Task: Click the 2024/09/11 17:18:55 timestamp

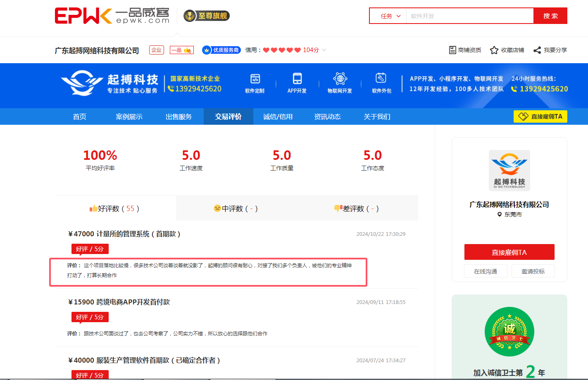Action: [x=381, y=302]
